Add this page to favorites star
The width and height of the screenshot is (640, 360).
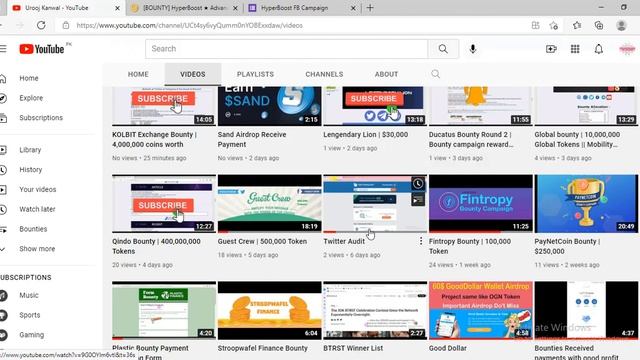[x=553, y=25]
